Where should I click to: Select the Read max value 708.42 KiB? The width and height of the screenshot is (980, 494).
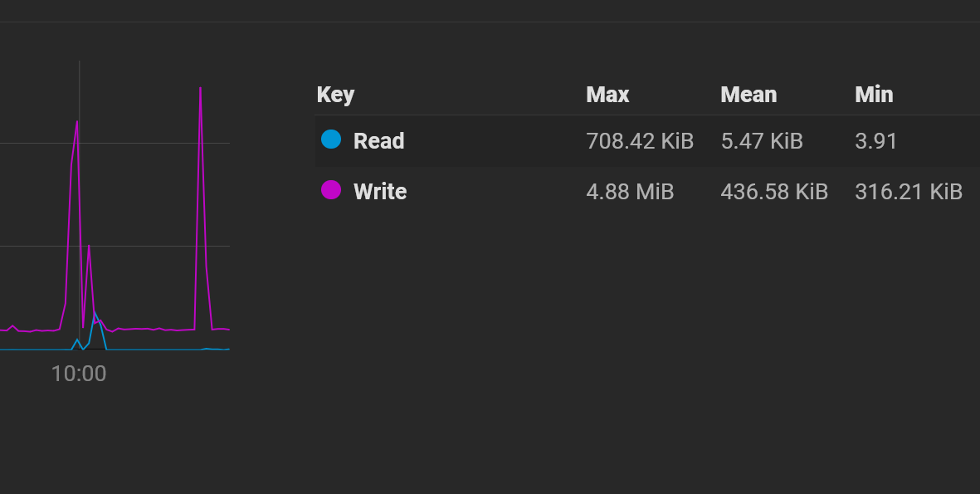[640, 140]
